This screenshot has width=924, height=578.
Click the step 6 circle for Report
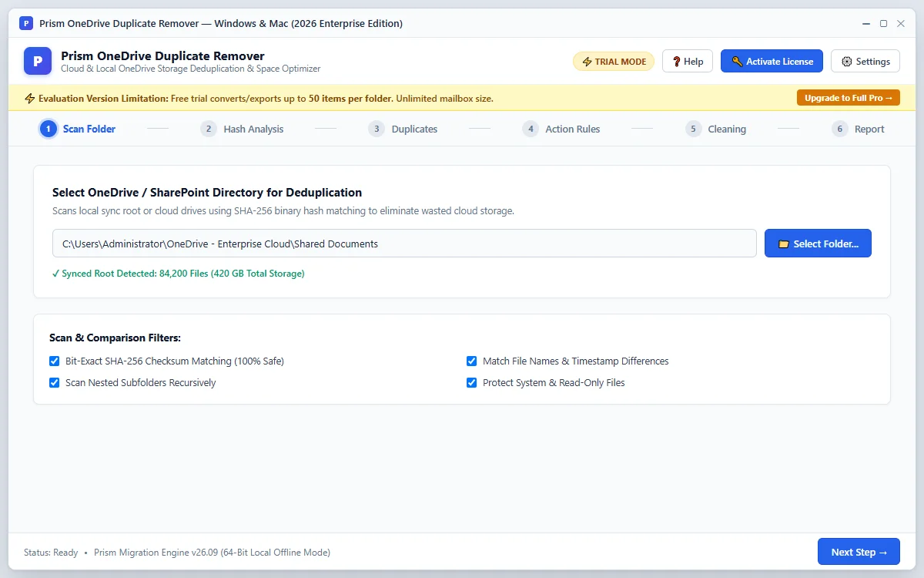click(x=840, y=129)
